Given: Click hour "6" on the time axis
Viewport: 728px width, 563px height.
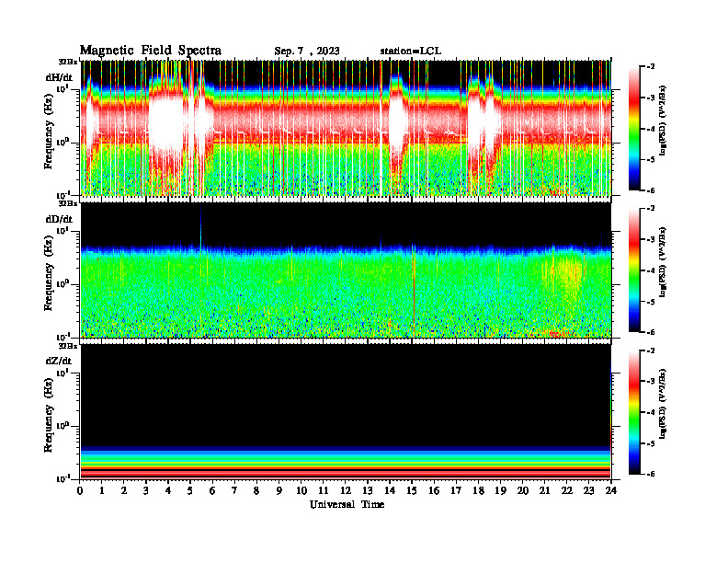Looking at the screenshot, I should coord(212,490).
